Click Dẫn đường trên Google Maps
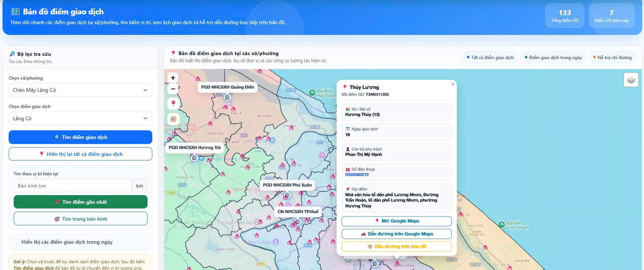Viewport: 644px width, 270px height. (396, 234)
